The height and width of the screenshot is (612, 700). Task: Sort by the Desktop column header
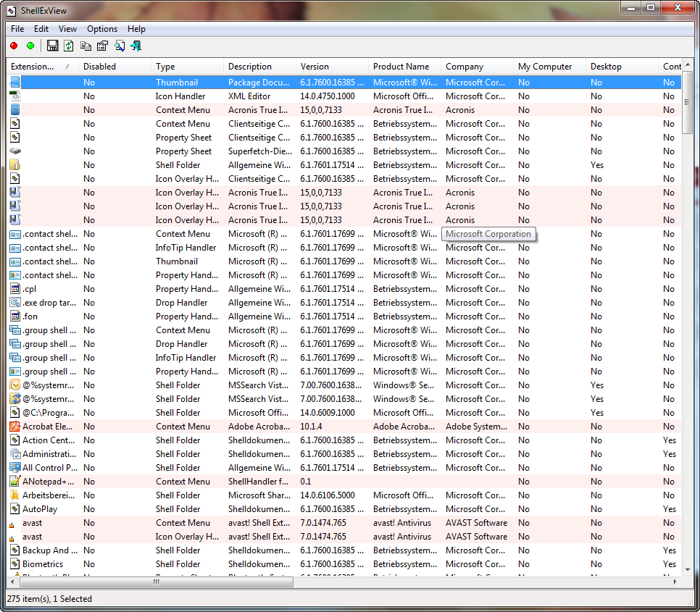[622, 67]
